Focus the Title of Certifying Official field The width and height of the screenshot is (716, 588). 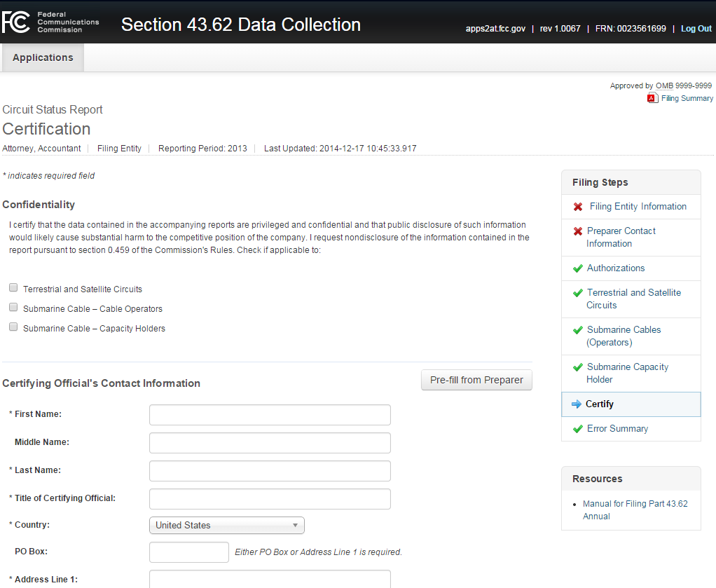tap(270, 499)
